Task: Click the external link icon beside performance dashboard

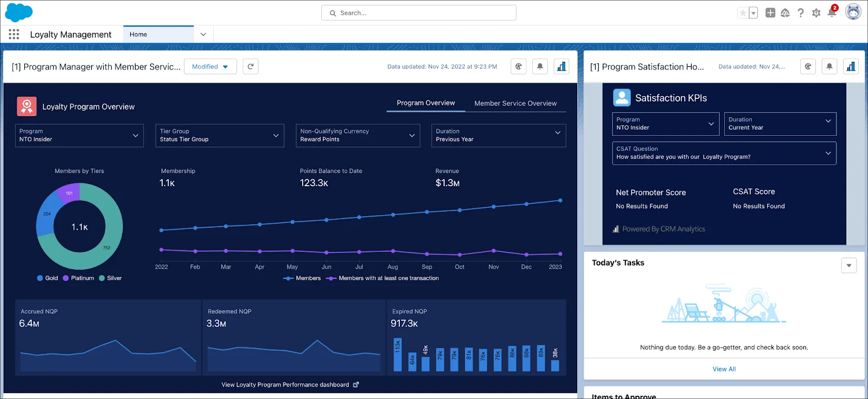Action: pyautogui.click(x=356, y=384)
